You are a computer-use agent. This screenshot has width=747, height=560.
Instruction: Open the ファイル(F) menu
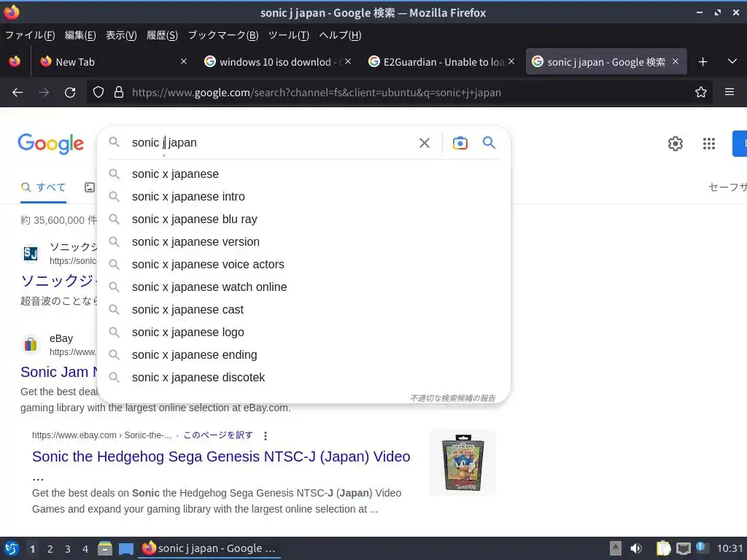point(30,35)
